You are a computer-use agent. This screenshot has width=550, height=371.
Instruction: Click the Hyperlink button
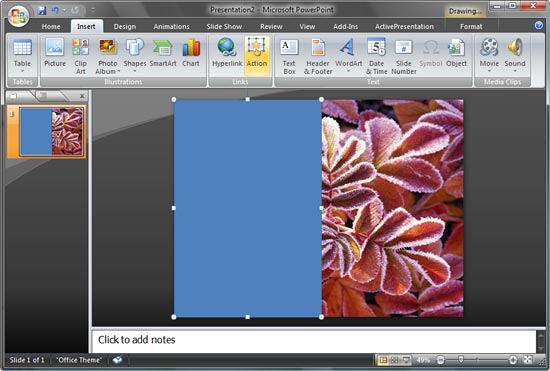[x=227, y=56]
